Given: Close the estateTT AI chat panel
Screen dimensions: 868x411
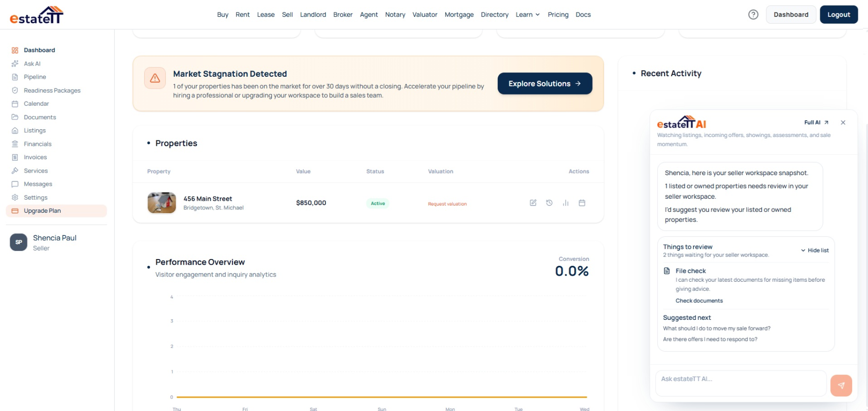Looking at the screenshot, I should click(x=843, y=123).
